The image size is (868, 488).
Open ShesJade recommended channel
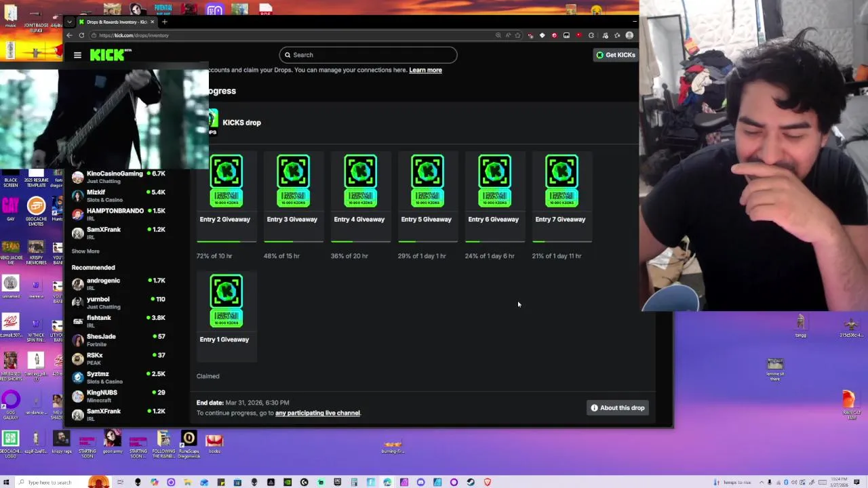(119, 340)
